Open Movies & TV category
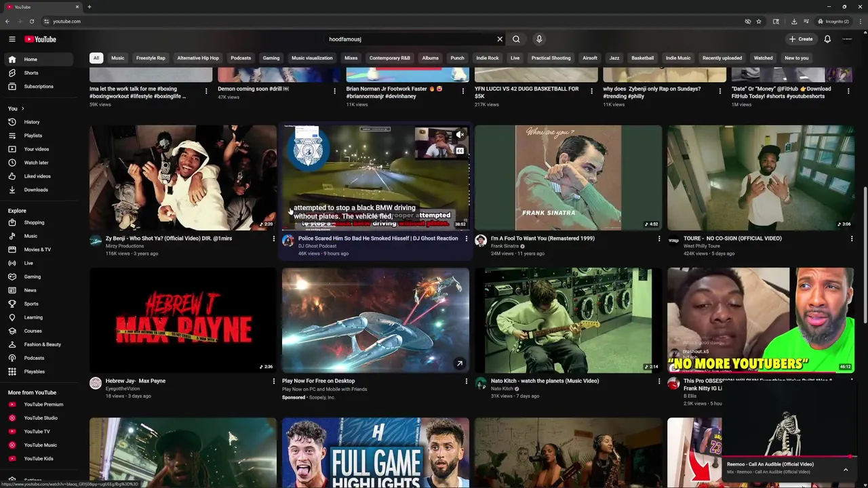 tap(37, 249)
